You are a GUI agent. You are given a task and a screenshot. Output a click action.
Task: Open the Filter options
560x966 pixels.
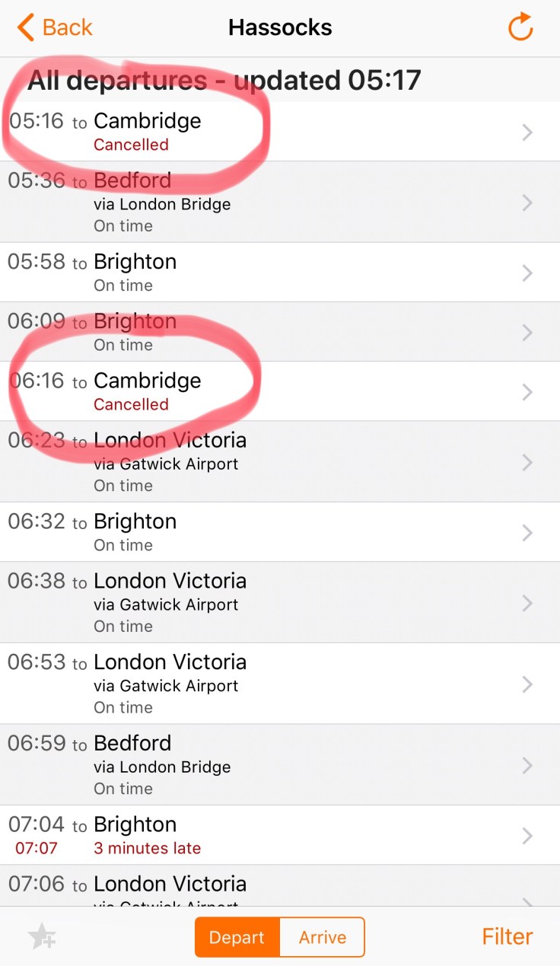[507, 936]
